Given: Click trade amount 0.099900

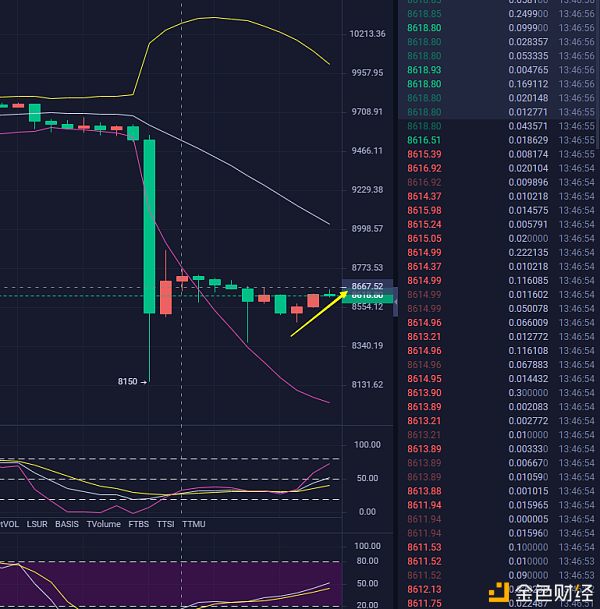Looking at the screenshot, I should click(528, 28).
